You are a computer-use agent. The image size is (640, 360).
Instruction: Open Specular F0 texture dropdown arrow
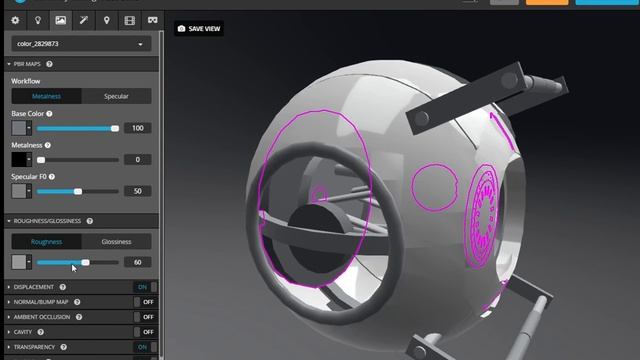click(x=29, y=191)
